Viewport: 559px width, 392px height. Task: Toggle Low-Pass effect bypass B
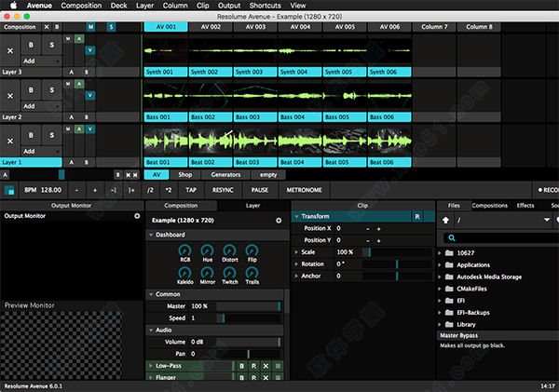(241, 366)
